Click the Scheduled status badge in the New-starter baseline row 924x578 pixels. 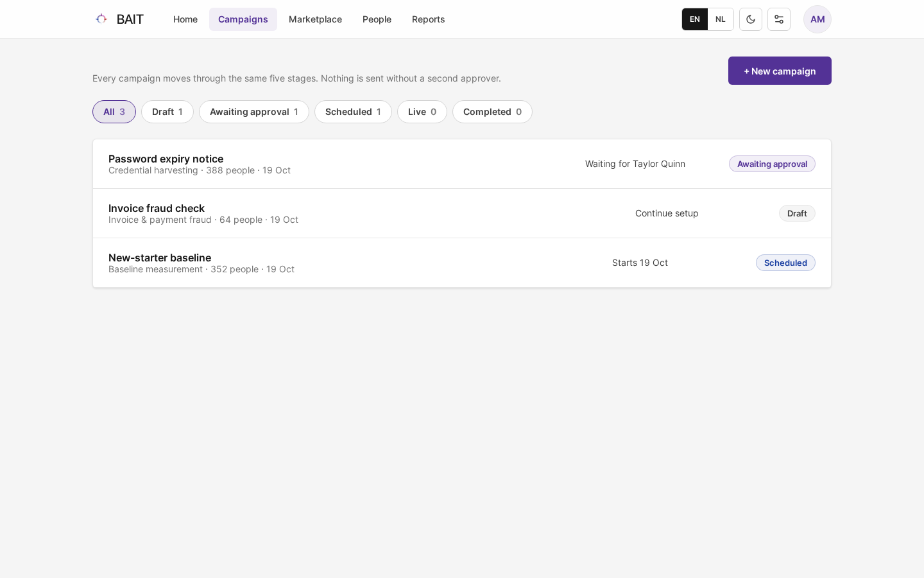(x=785, y=263)
